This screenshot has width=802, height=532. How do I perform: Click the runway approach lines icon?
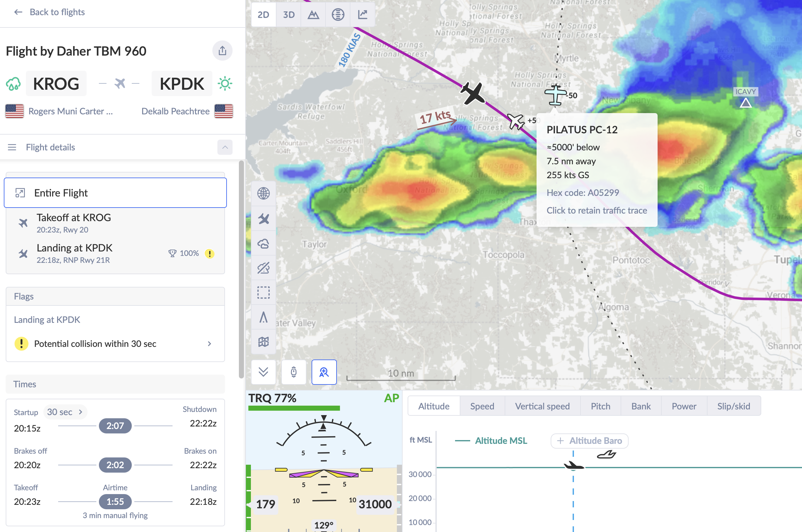[263, 317]
